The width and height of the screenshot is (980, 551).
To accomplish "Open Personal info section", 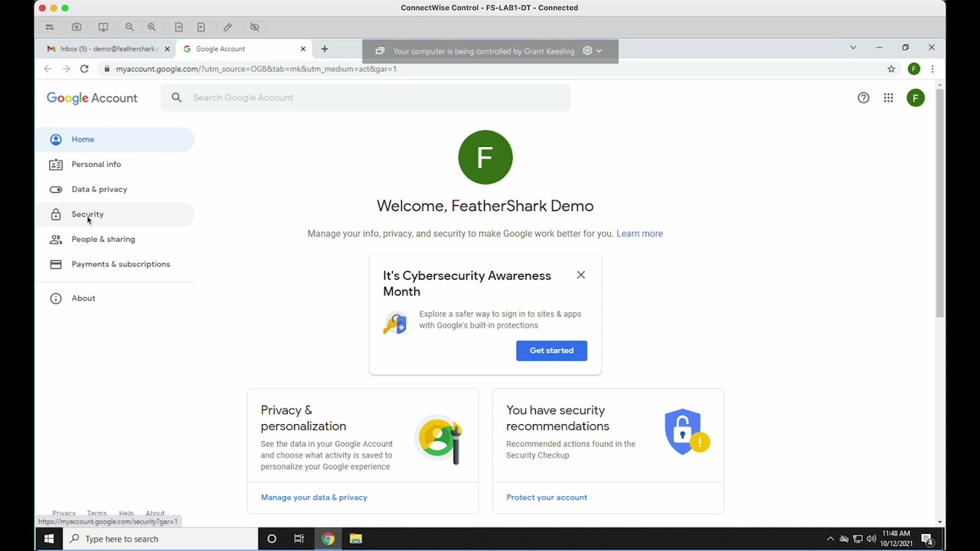I will (x=115, y=165).
